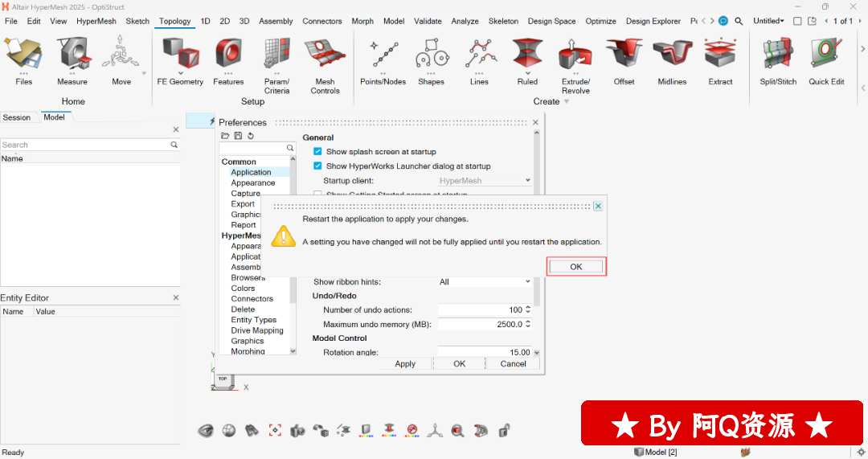Click the camera capture icon in bottom toolbar
This screenshot has height=459, width=868.
tap(298, 430)
